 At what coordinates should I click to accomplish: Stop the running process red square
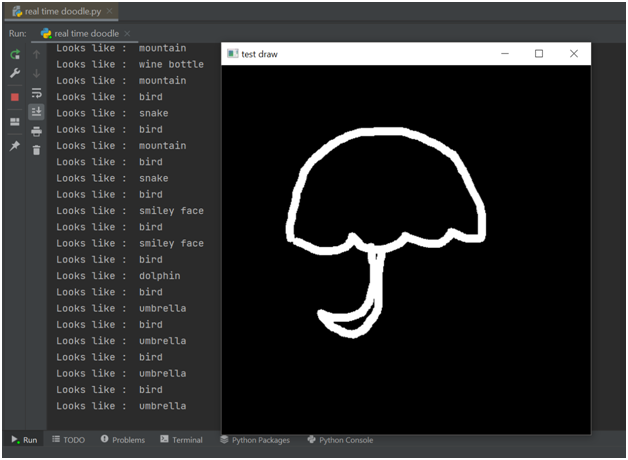click(15, 97)
